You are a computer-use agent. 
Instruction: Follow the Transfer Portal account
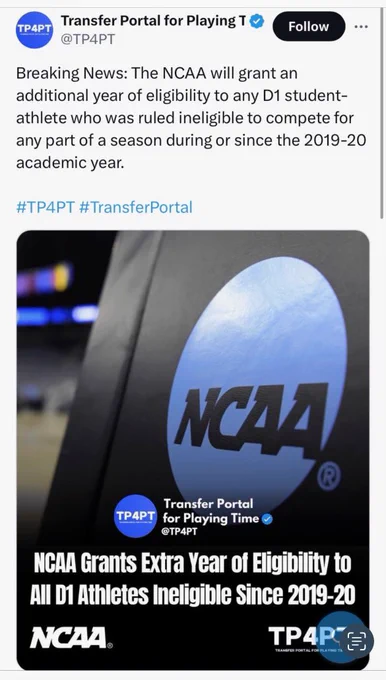click(309, 26)
